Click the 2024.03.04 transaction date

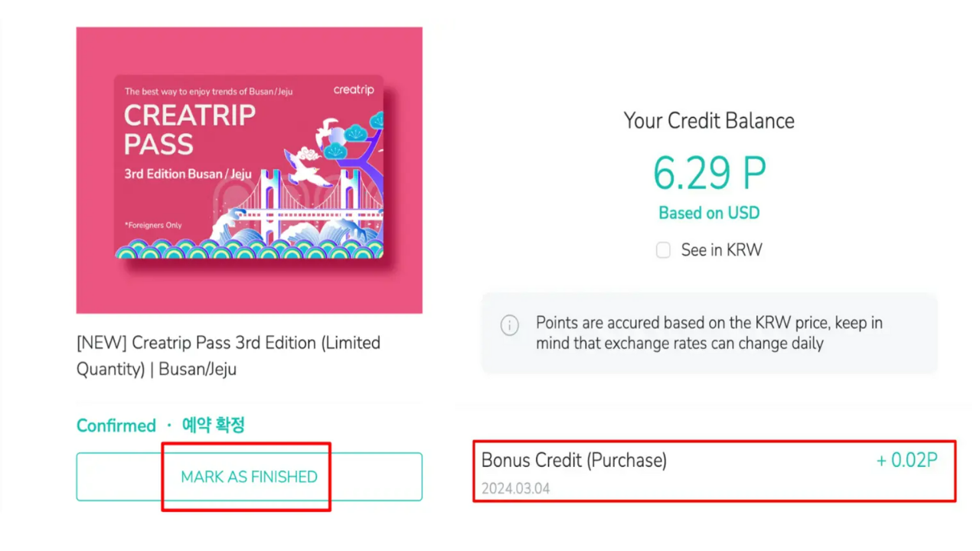(515, 488)
